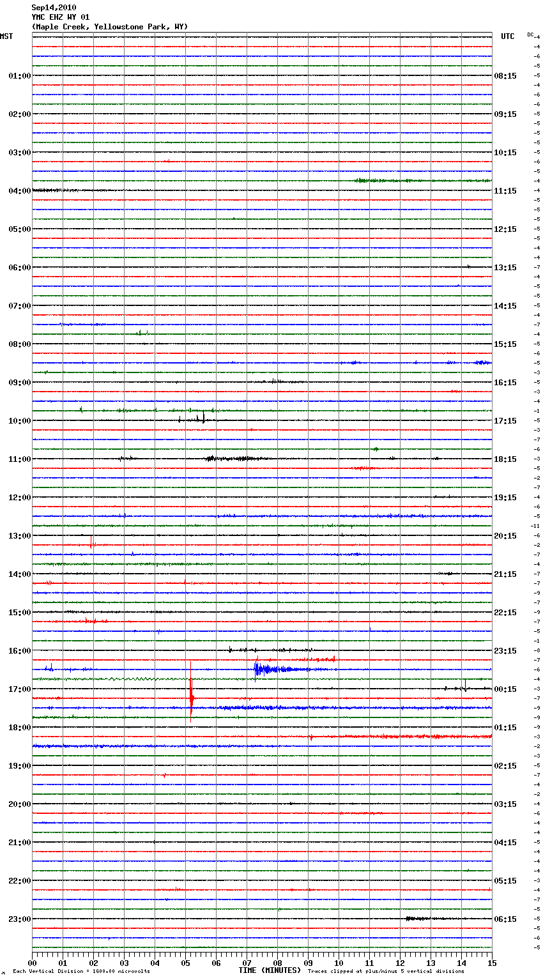Viewport: 543px width, 980px height.
Task: Click the '07:00' MST time label
Action: pyautogui.click(x=19, y=306)
